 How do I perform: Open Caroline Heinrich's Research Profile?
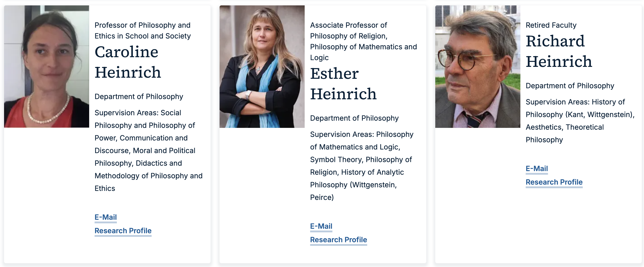click(123, 231)
